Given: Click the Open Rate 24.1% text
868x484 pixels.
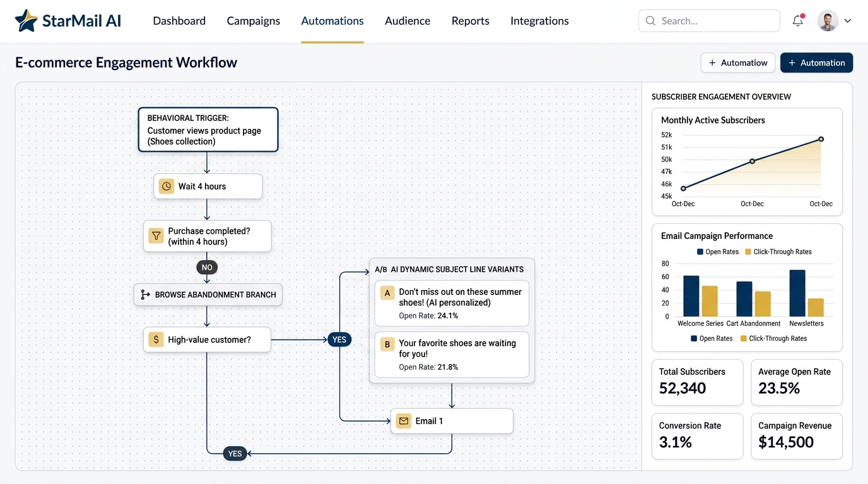Looking at the screenshot, I should click(428, 316).
